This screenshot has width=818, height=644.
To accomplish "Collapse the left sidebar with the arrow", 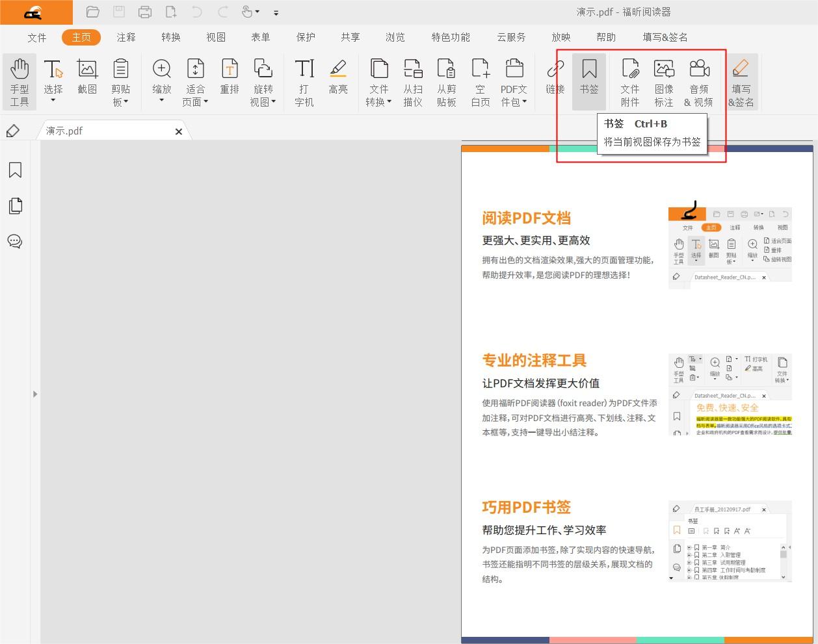I will [x=35, y=394].
